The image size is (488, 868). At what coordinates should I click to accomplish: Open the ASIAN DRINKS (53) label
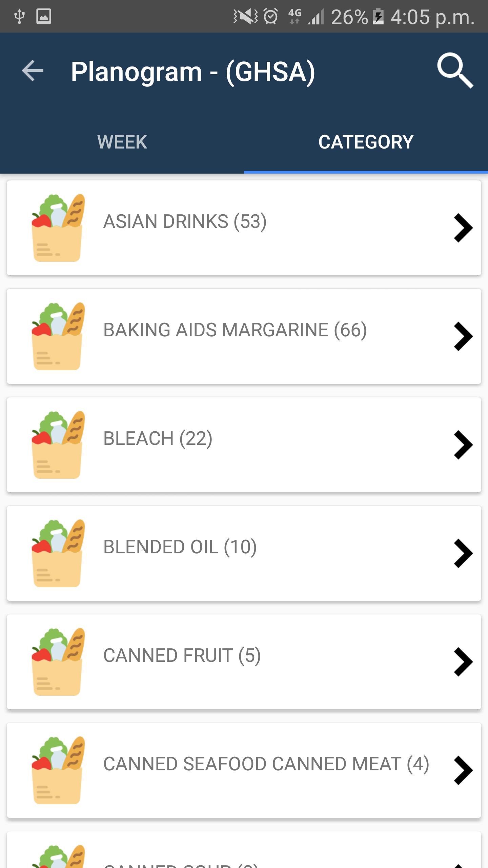point(185,222)
